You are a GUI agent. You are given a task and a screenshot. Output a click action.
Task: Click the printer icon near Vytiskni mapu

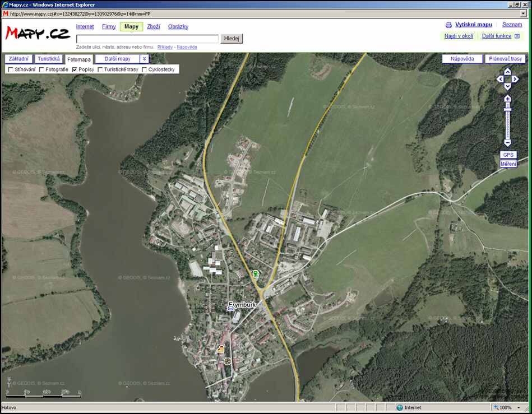click(x=448, y=25)
